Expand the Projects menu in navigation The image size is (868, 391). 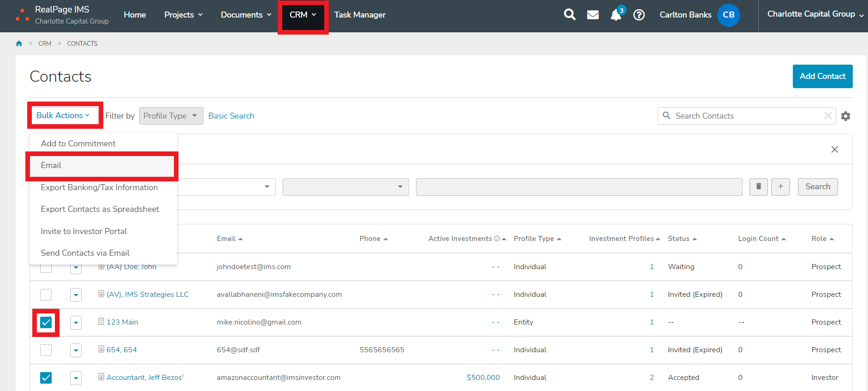click(183, 15)
